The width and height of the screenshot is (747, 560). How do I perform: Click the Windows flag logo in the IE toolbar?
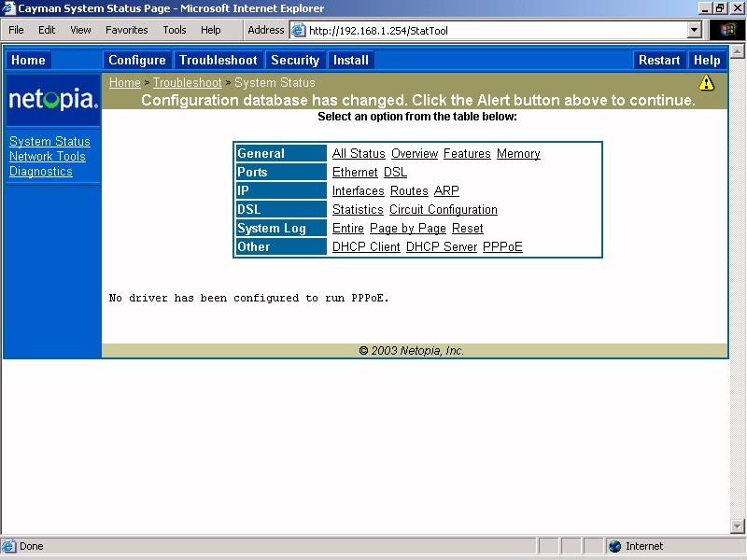tap(727, 30)
